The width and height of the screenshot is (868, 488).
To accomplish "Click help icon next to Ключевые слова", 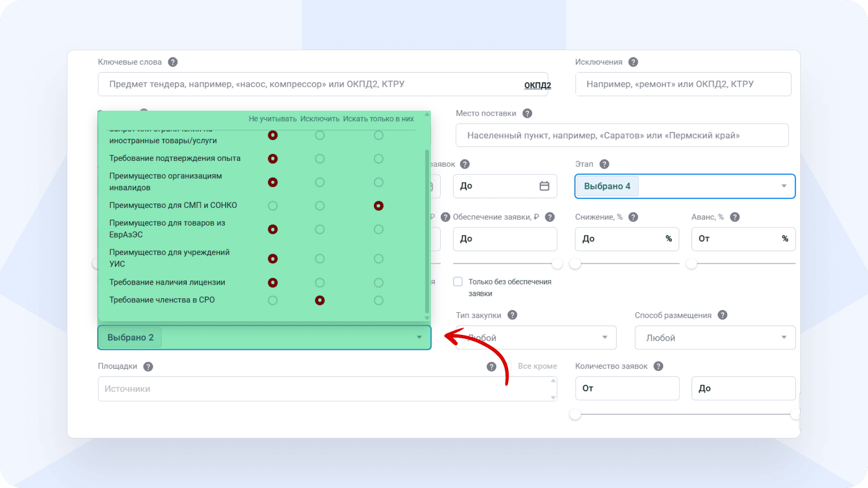I will 173,62.
